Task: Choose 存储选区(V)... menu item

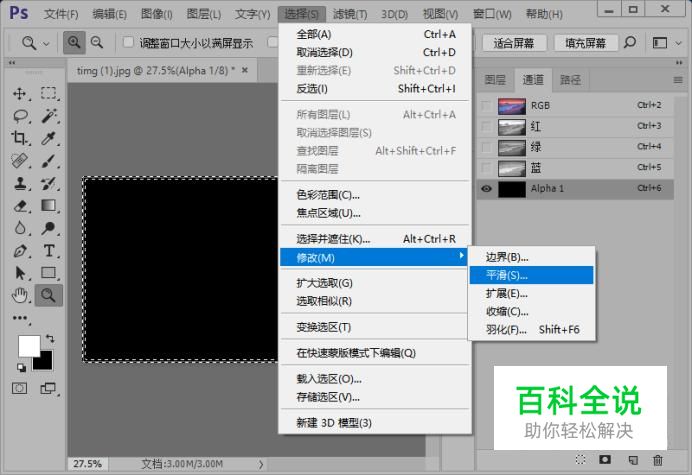Action: tap(375, 397)
